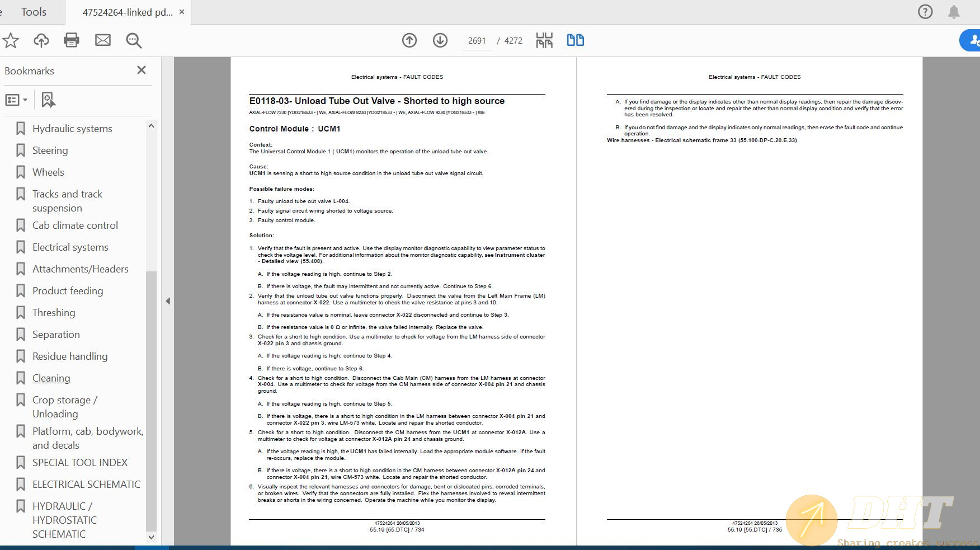Open HYDRAULIC / HYDROSTATIC SCHEMATIC bookmark
The height and width of the screenshot is (550, 980).
tap(64, 520)
